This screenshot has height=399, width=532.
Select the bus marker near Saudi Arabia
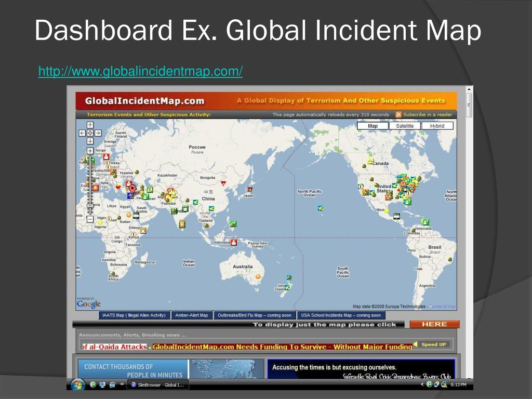[136, 216]
